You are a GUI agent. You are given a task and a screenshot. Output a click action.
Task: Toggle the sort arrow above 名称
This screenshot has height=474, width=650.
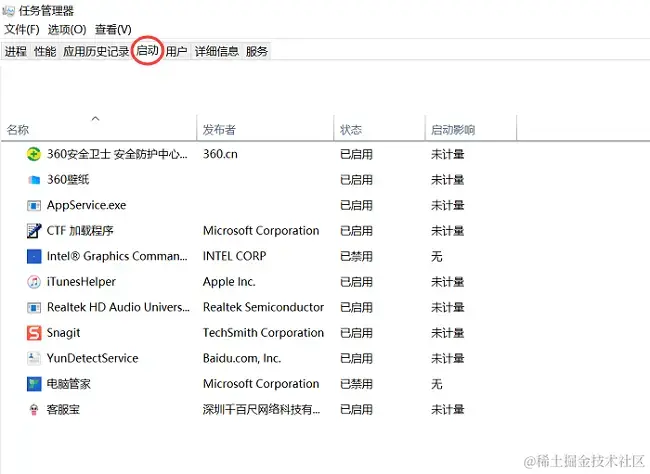[x=95, y=119]
